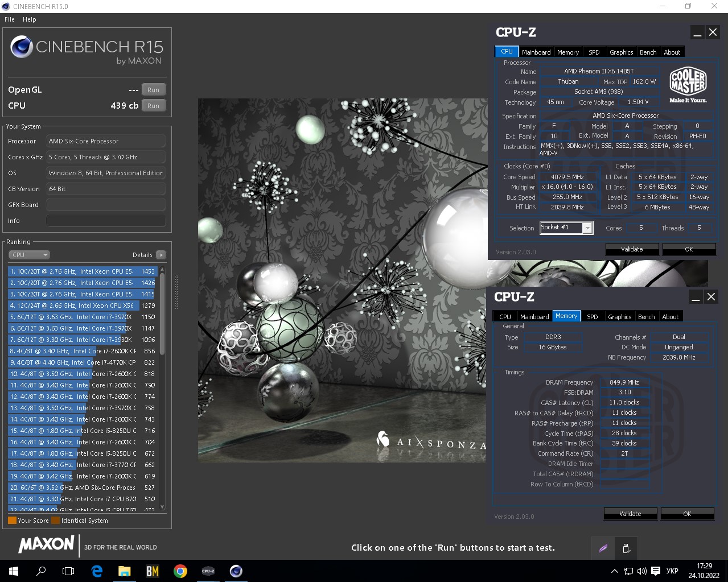Select ranking row 8 scoring 856
This screenshot has height=582, width=728.
pyautogui.click(x=82, y=351)
